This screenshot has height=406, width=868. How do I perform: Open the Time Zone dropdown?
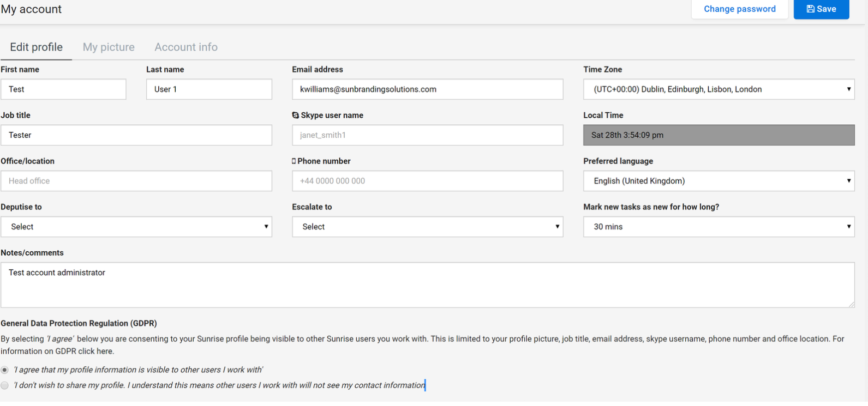coord(719,89)
